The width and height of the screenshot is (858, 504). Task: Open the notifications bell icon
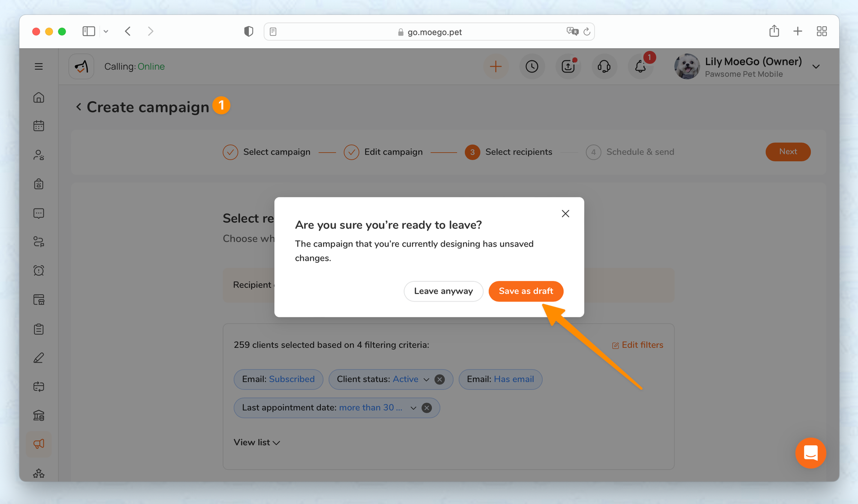tap(640, 66)
